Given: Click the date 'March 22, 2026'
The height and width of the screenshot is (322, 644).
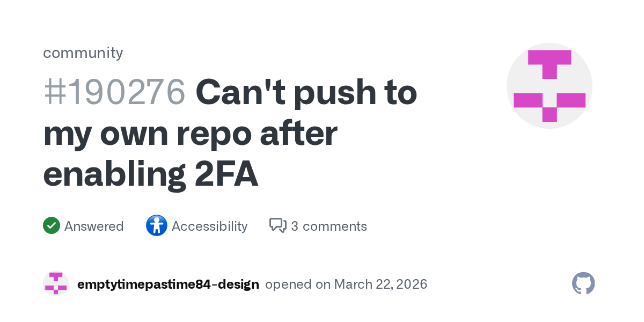Looking at the screenshot, I should coord(380,284).
